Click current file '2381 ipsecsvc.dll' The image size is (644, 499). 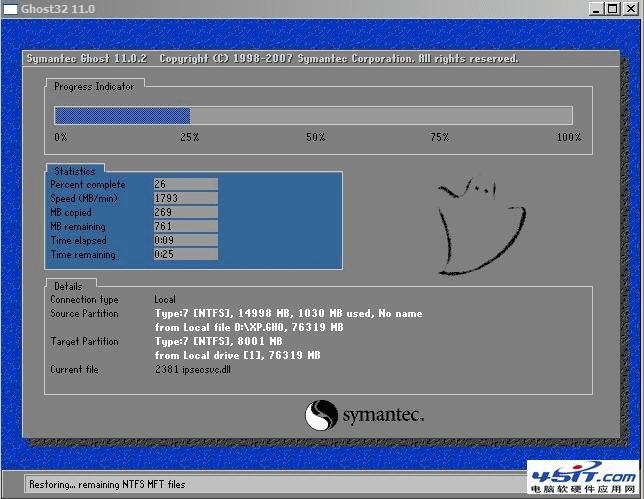coord(193,370)
